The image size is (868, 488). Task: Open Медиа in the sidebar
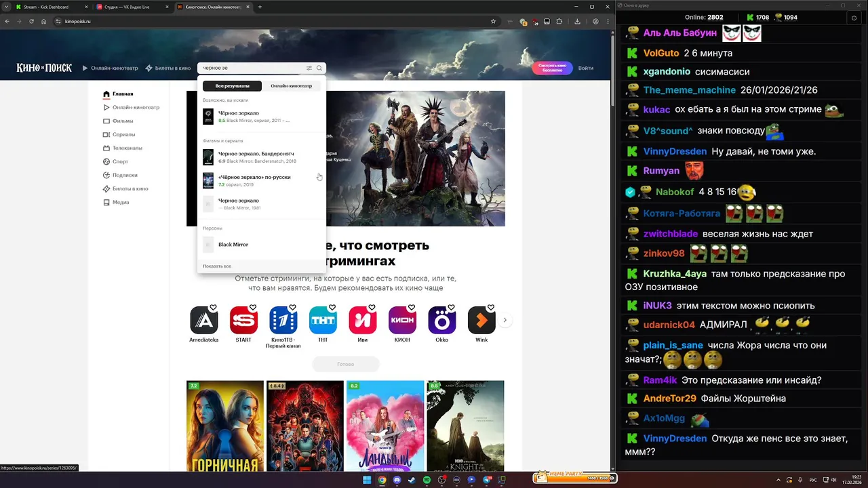click(116, 202)
